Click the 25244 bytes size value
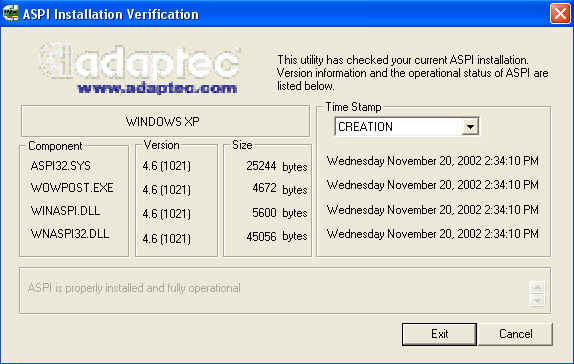 point(277,166)
